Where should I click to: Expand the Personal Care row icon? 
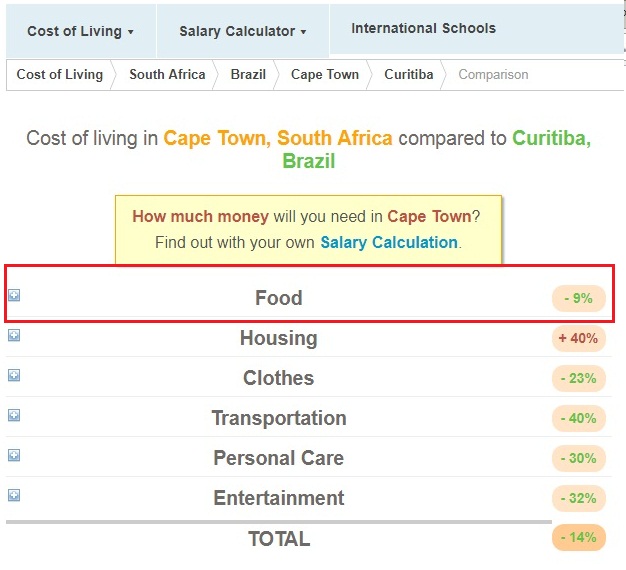(14, 455)
